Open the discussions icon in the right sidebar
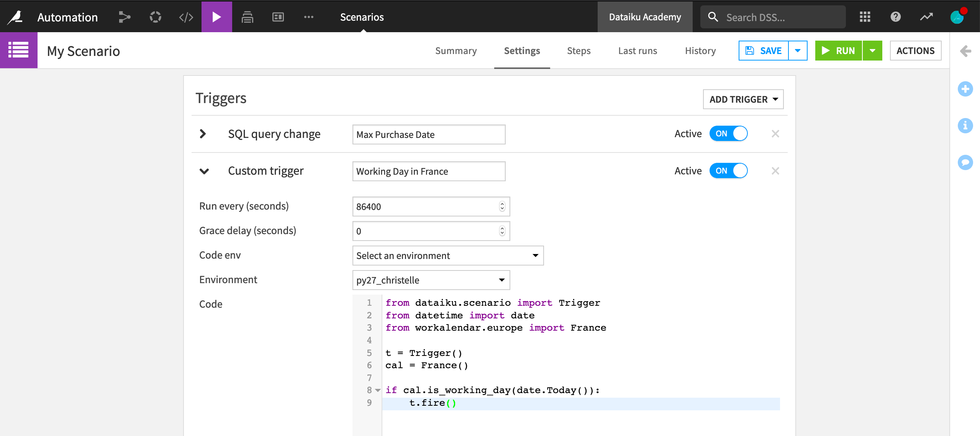Screen dimensions: 980x436 pyautogui.click(x=965, y=162)
